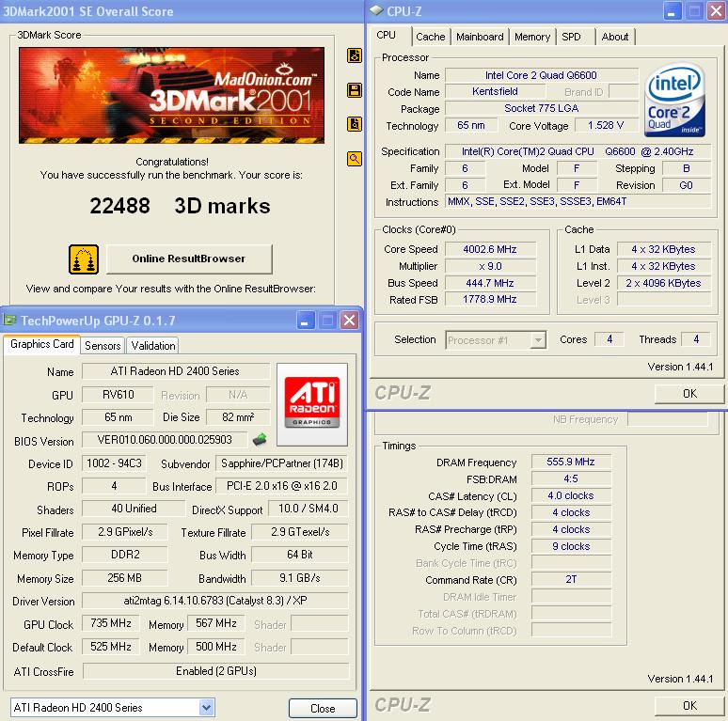Click the Default Clock value '525 MHz'
Image resolution: width=728 pixels, height=721 pixels.
click(x=111, y=647)
